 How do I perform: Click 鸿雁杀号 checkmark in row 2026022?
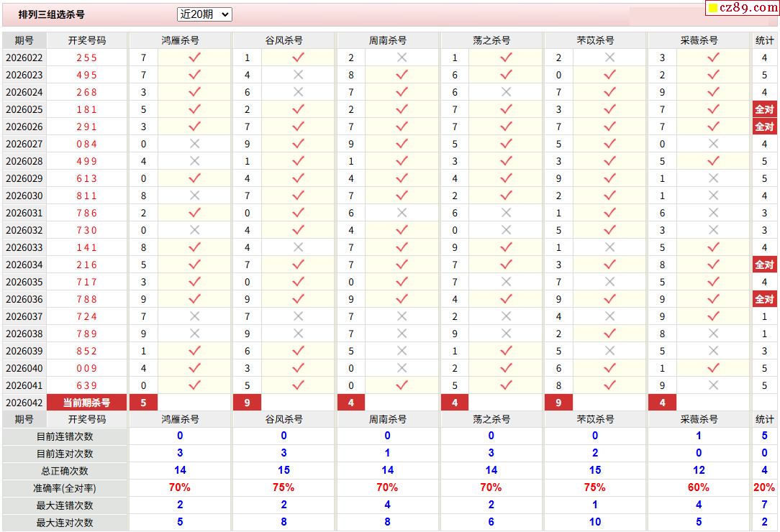[194, 58]
